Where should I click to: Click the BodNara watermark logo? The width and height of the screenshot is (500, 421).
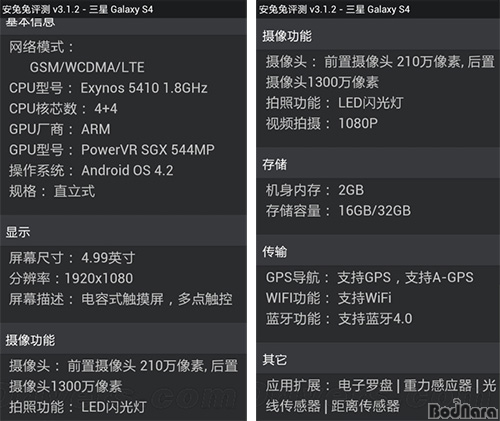[463, 409]
